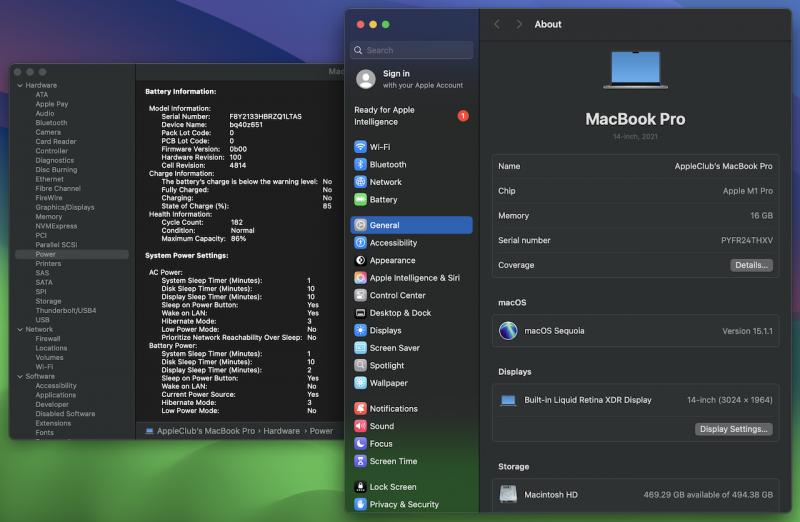Select Apple Pay in System Information sidebar
800x522 pixels.
click(x=52, y=104)
